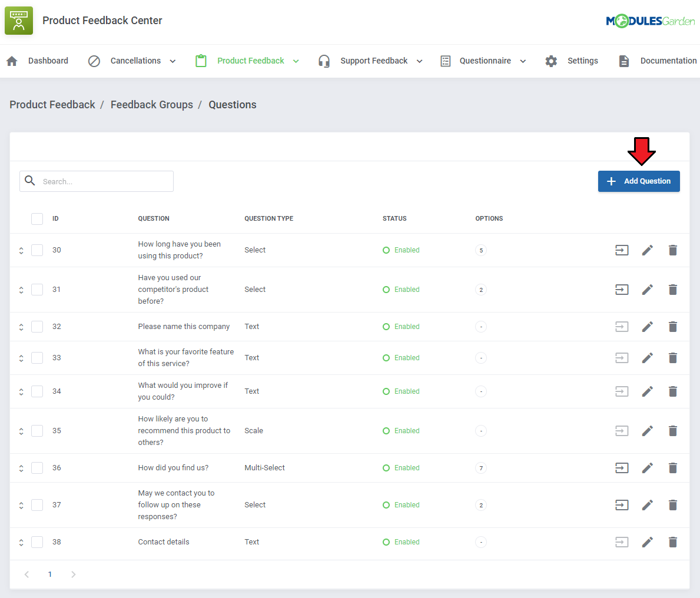The height and width of the screenshot is (598, 700).
Task: Click the Add Question button
Action: coord(639,181)
